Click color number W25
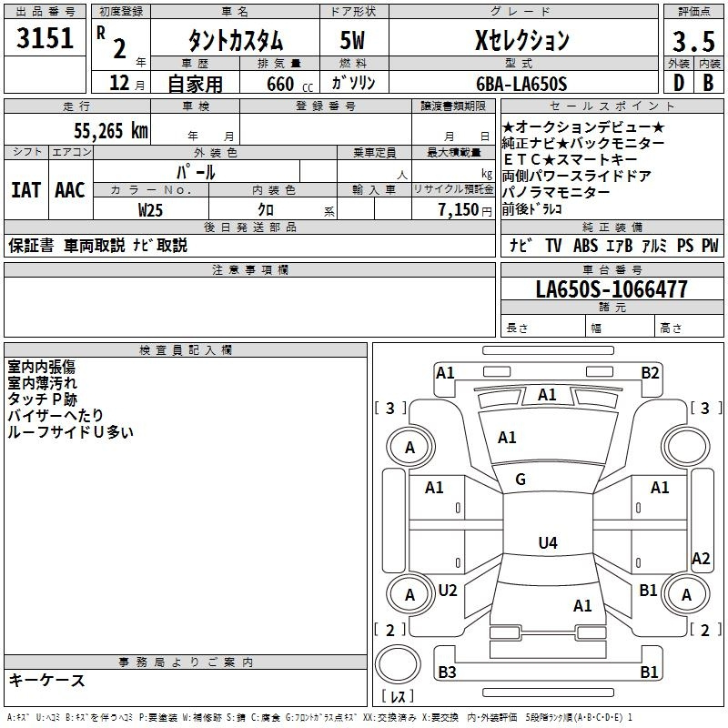The image size is (728, 728). tap(151, 208)
